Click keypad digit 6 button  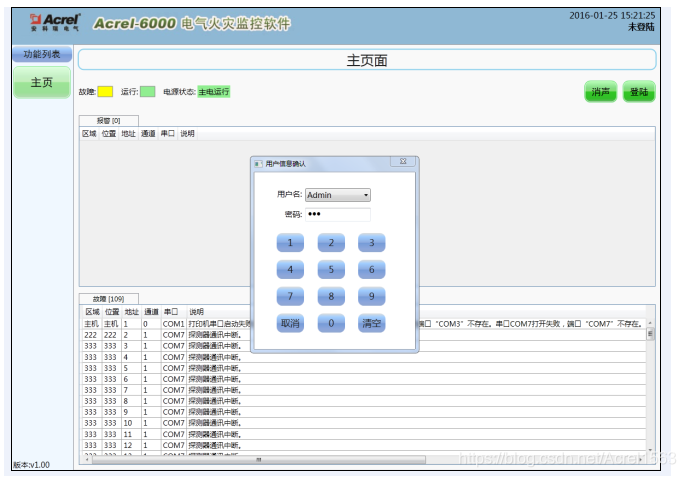(371, 270)
